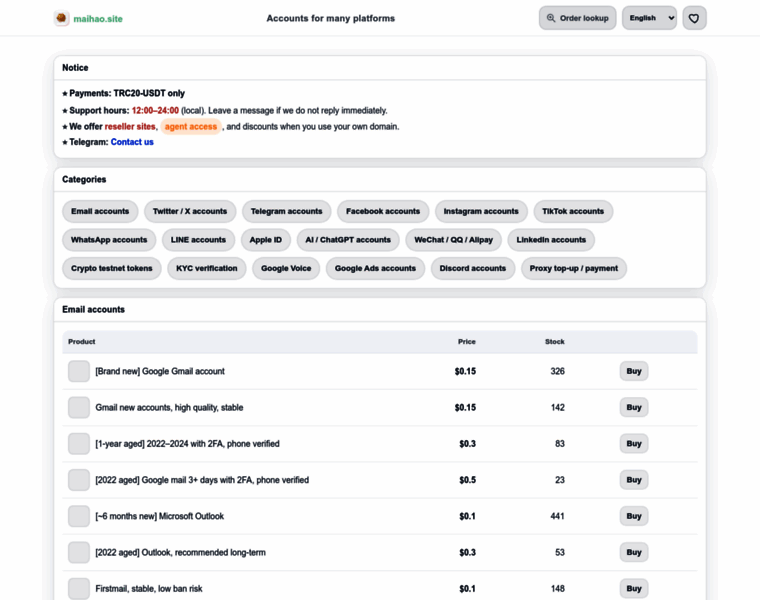Select the Telegram accounts category
Image resolution: width=760 pixels, height=600 pixels.
tap(286, 211)
